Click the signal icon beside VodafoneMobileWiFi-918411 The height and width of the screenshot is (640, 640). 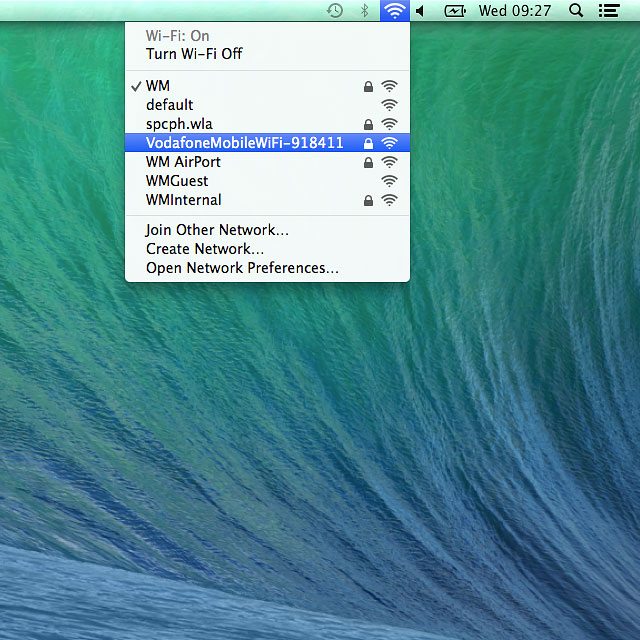pos(389,143)
